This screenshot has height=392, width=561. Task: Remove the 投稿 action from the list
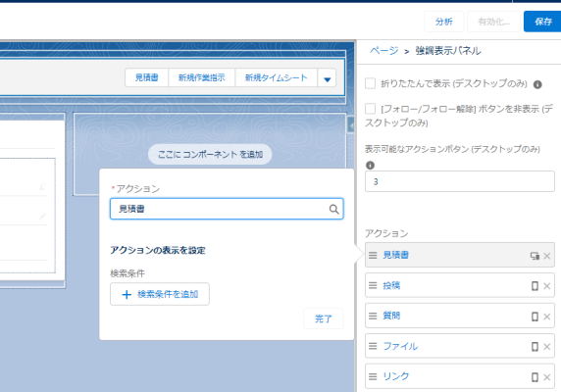546,286
